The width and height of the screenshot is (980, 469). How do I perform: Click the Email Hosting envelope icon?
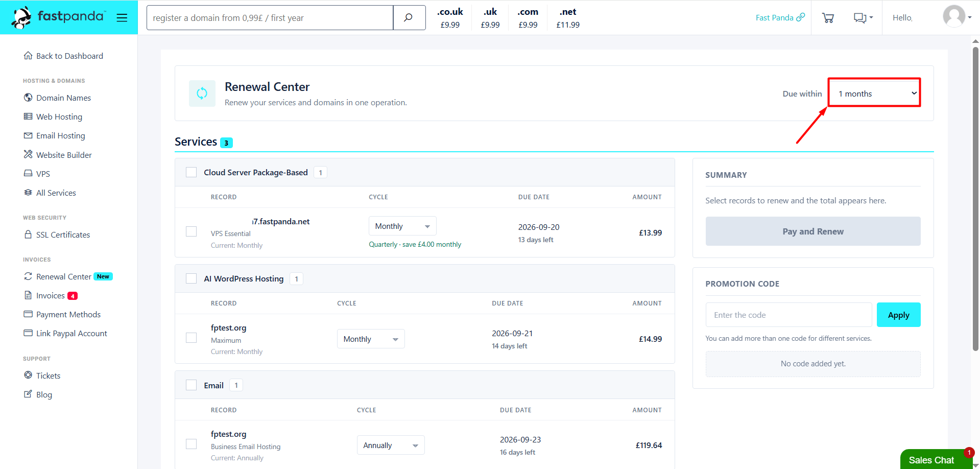[28, 135]
